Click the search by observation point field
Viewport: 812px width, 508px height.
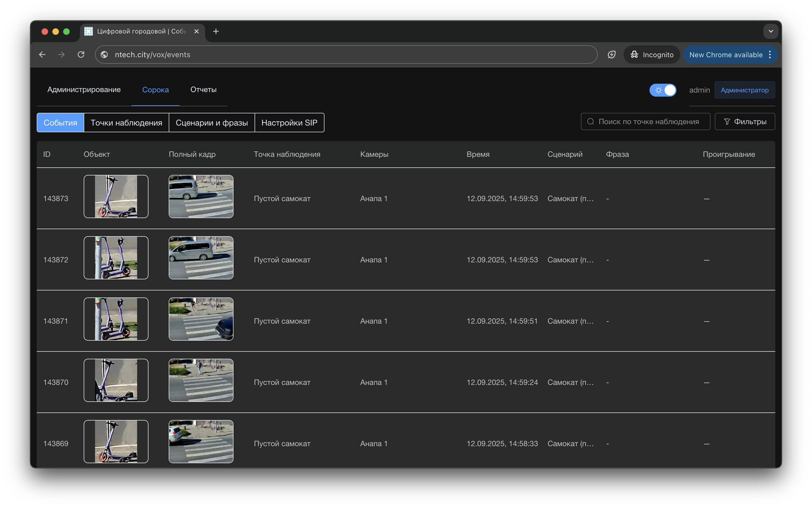pyautogui.click(x=648, y=122)
